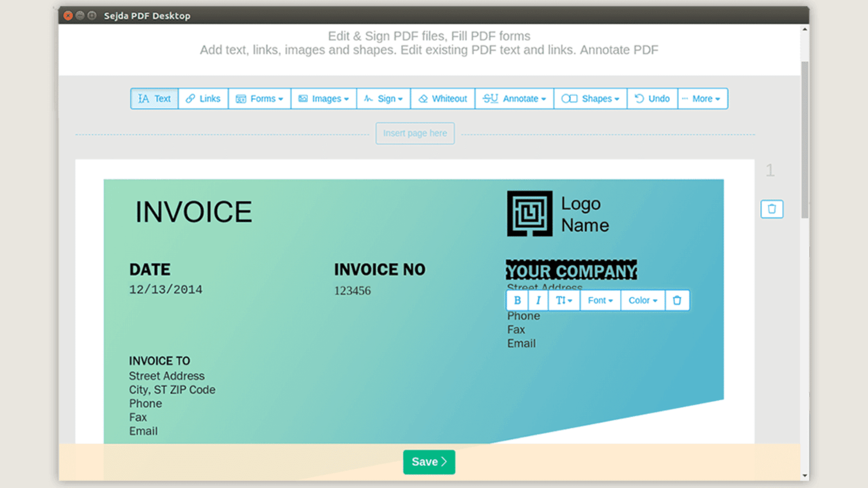The image size is (868, 488).
Task: Open the text Color dropdown
Action: coord(643,300)
